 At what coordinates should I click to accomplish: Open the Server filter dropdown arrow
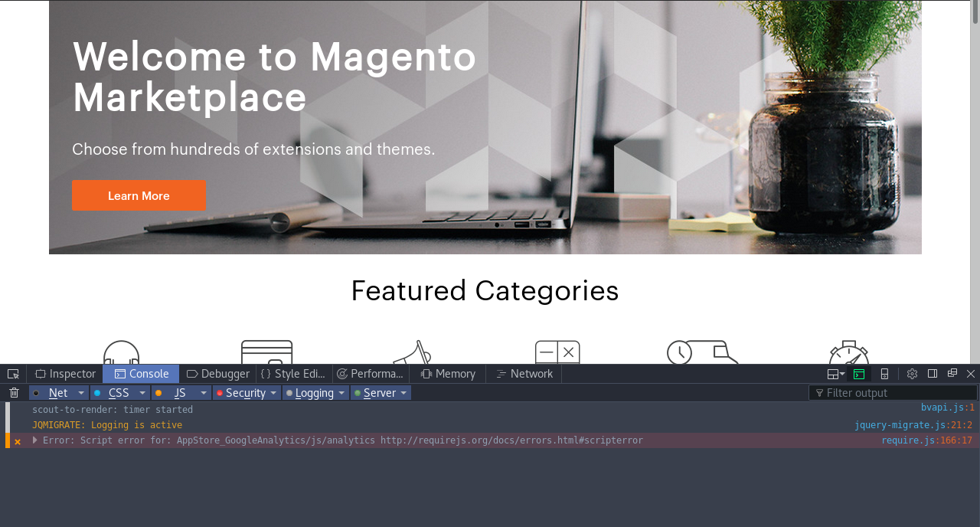(x=404, y=393)
